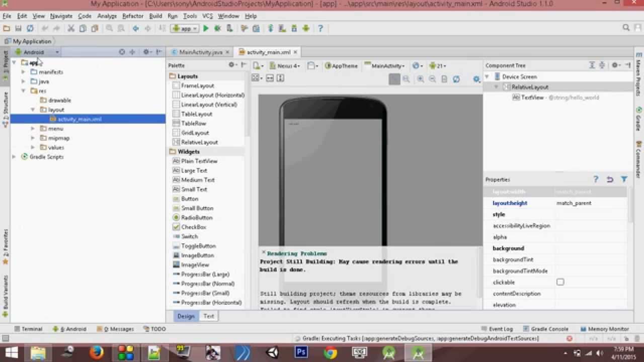Switch to the MainActivity.java editor tab
Image resolution: width=644 pixels, height=362 pixels.
pos(200,52)
